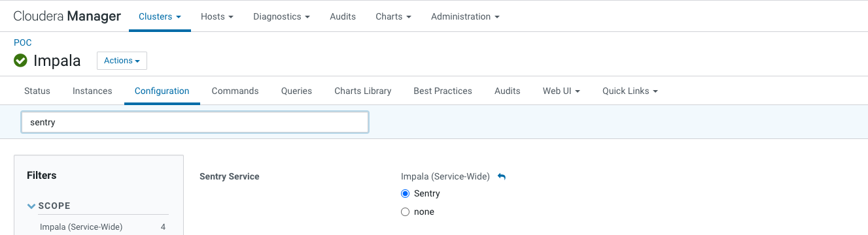Switch to the Configuration tab

162,91
